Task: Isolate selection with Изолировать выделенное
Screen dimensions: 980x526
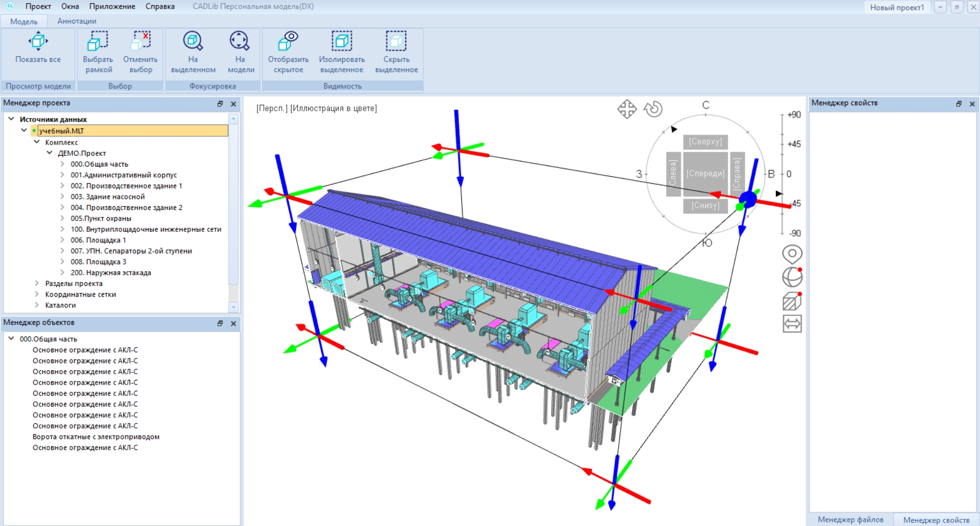Action: [x=341, y=41]
